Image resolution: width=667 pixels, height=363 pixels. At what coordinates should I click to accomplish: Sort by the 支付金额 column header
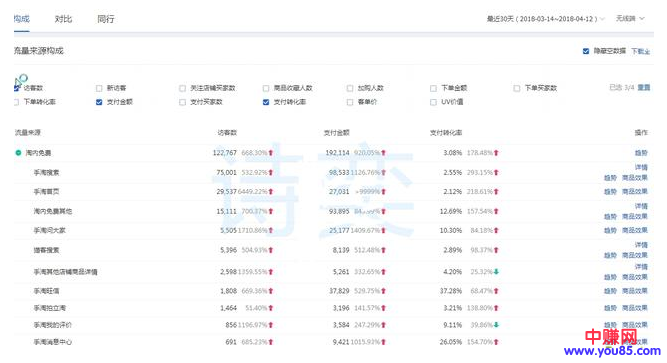336,133
